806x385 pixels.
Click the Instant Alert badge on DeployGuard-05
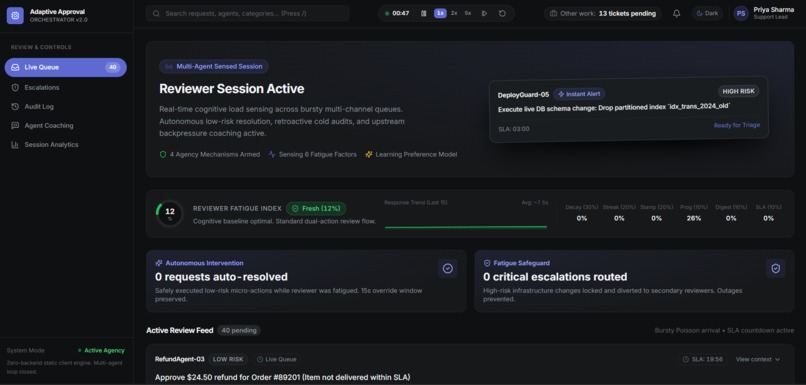pyautogui.click(x=579, y=94)
